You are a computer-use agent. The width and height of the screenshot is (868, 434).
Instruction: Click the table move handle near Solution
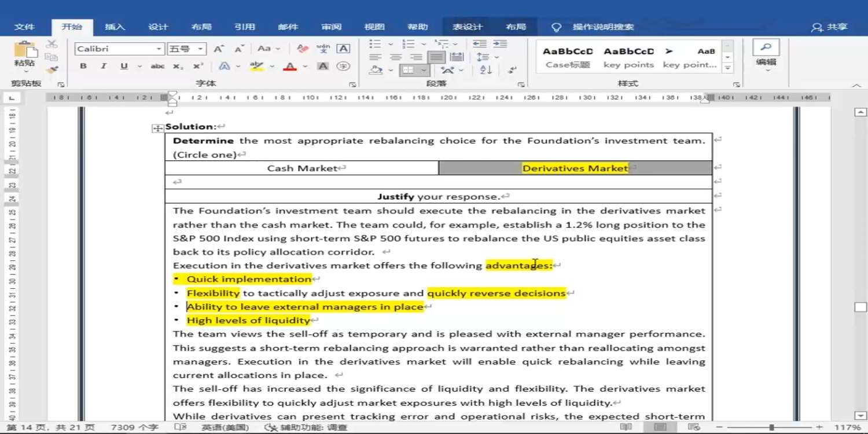[x=157, y=128]
